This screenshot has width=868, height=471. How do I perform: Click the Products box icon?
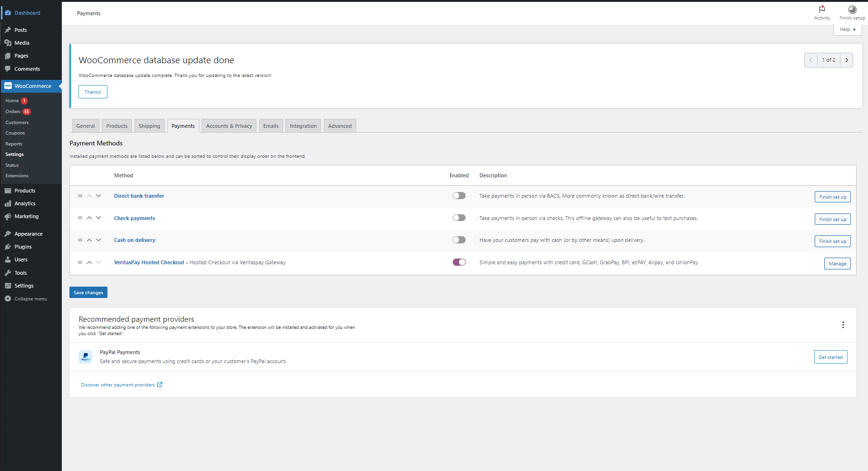coord(8,191)
